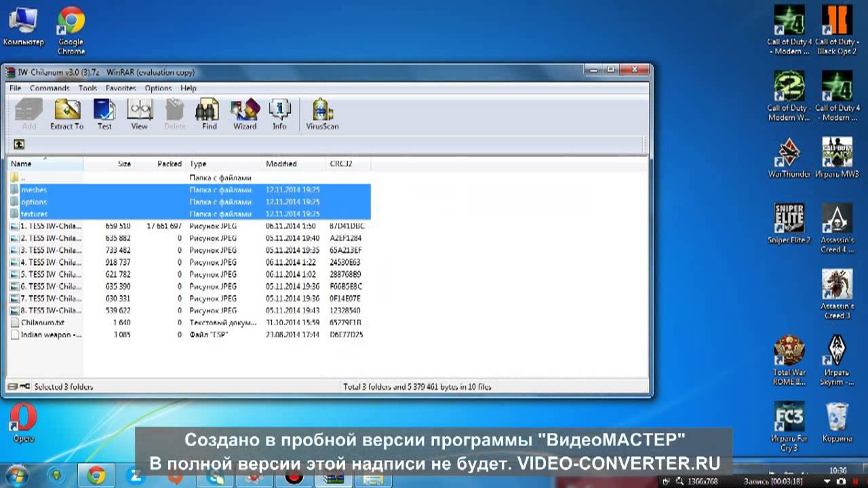Sort by the Packed column header
Image resolution: width=868 pixels, height=488 pixels.
[x=159, y=163]
